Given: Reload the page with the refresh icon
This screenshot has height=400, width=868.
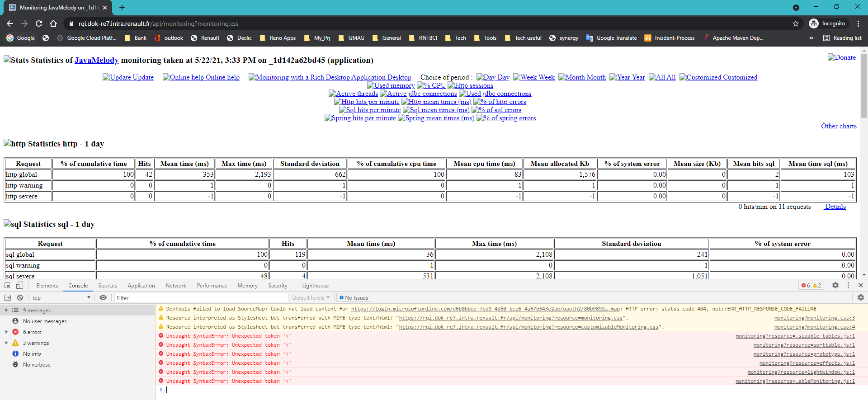Looking at the screenshot, I should coord(39,24).
